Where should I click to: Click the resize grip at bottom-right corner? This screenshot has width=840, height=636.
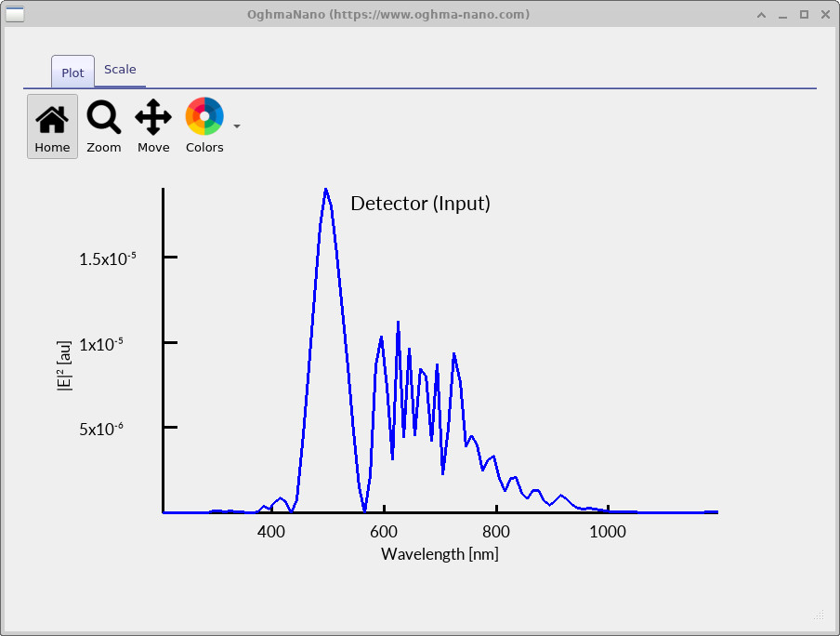point(818,615)
